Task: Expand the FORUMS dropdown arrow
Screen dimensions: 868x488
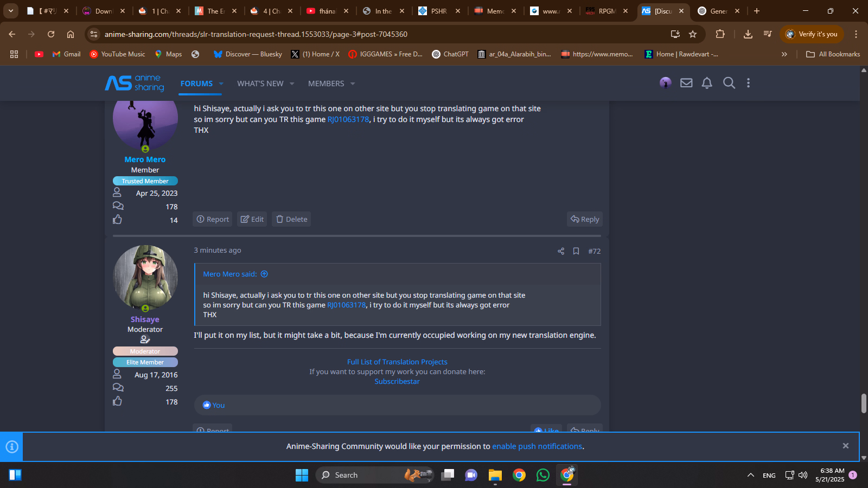Action: tap(221, 84)
